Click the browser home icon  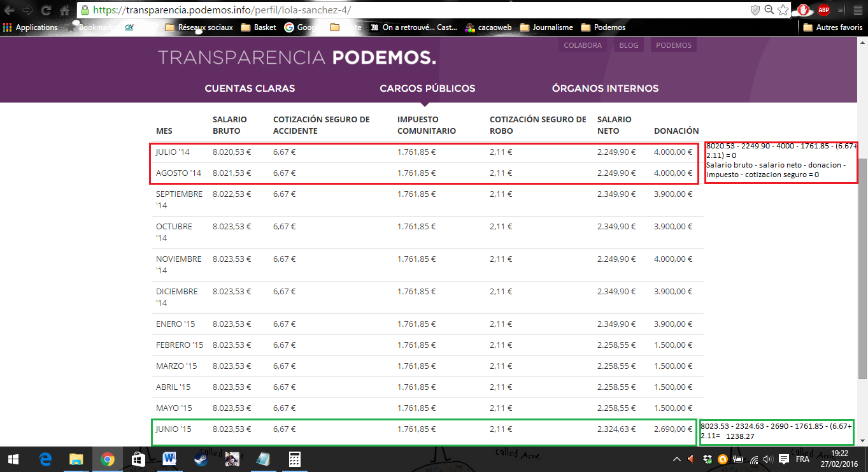(x=64, y=11)
